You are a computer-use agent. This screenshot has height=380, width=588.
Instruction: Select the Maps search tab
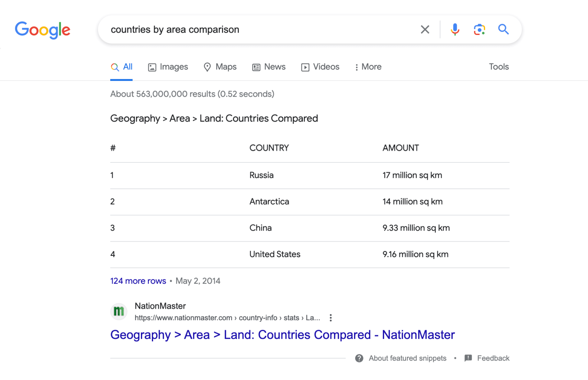220,67
